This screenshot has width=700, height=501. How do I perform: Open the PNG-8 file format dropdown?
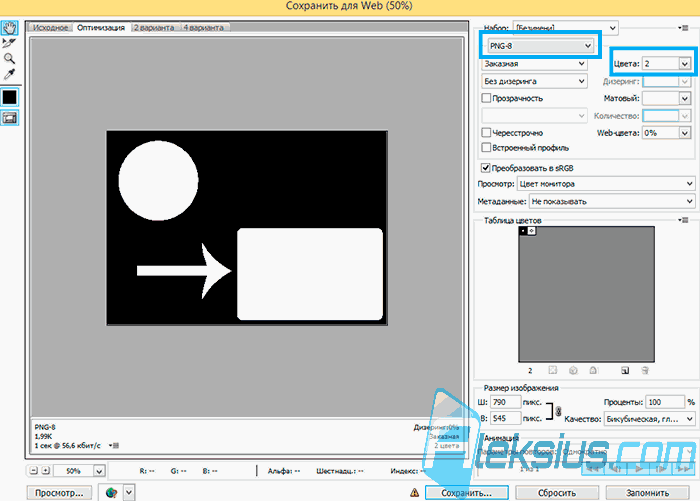click(540, 46)
